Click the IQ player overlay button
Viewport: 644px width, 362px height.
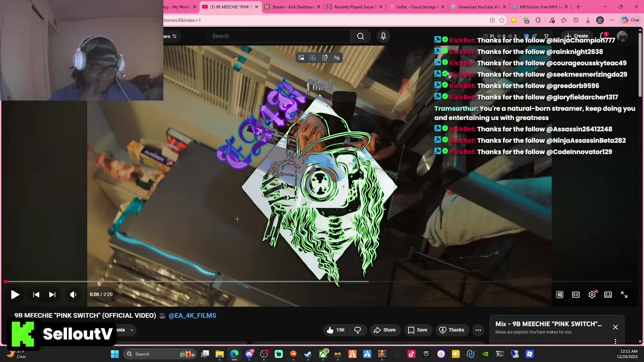559,295
